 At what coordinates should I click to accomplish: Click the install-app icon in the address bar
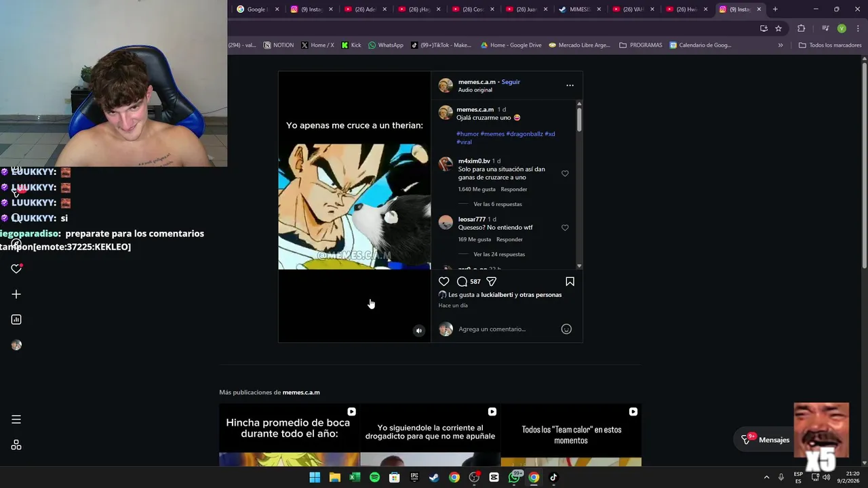point(764,28)
